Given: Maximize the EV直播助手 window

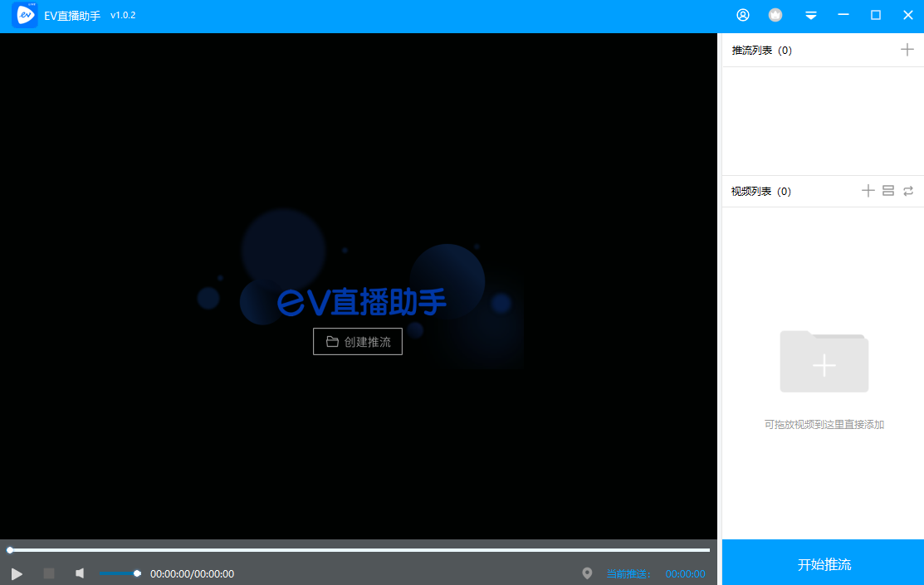Looking at the screenshot, I should [876, 15].
